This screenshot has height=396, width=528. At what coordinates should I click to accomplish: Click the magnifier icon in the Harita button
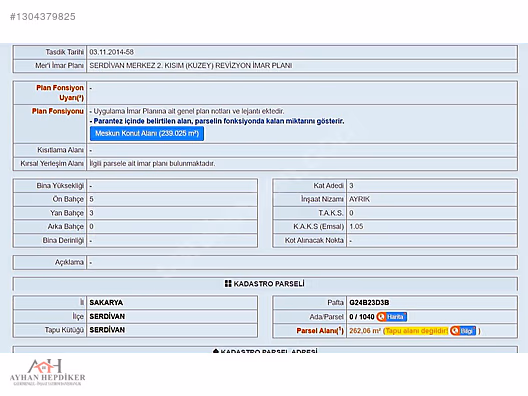click(x=381, y=317)
